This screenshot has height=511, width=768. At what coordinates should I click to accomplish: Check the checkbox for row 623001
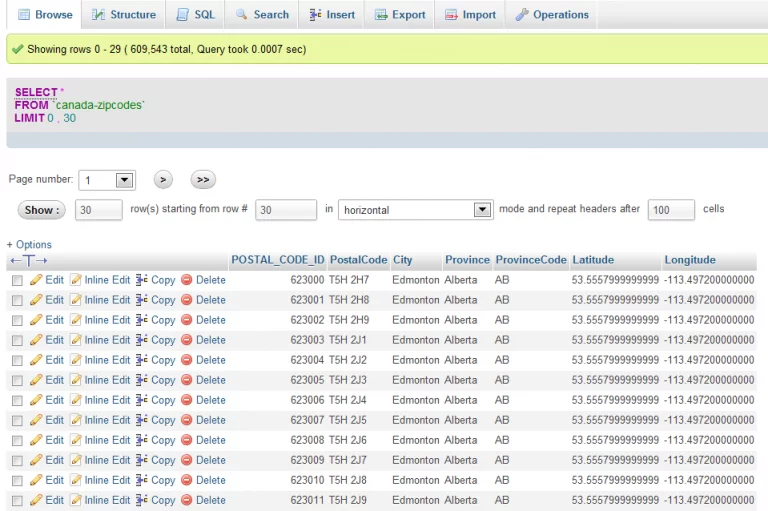[17, 301]
